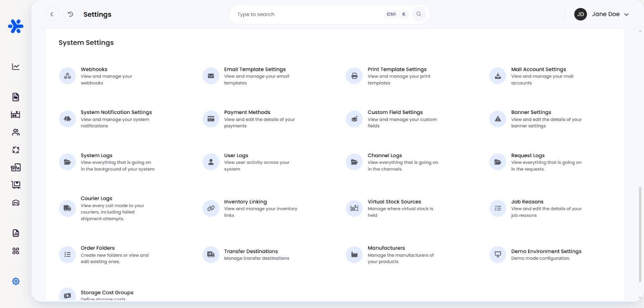The image size is (644, 308).
Task: Click the download icon for Mail Account Settings
Action: pyautogui.click(x=498, y=76)
